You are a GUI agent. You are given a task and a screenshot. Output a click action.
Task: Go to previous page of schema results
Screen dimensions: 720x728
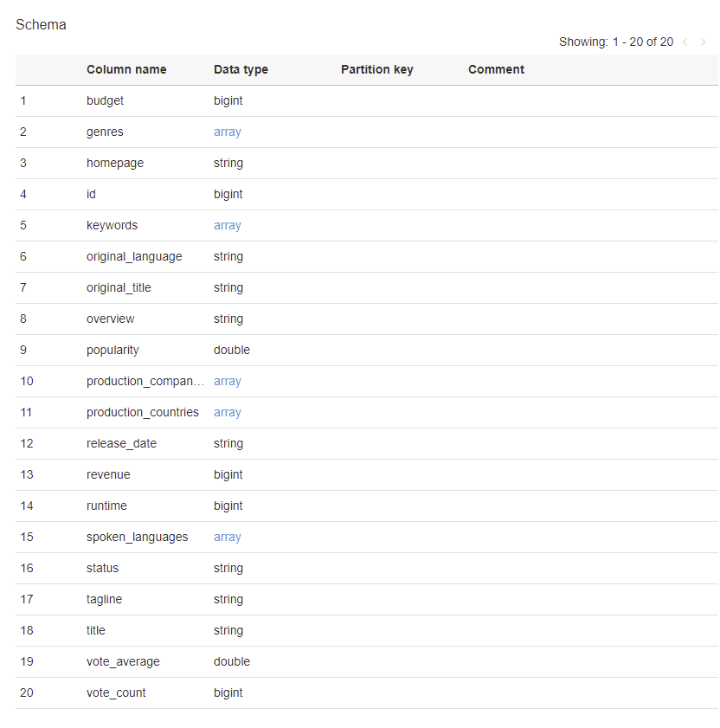[685, 42]
